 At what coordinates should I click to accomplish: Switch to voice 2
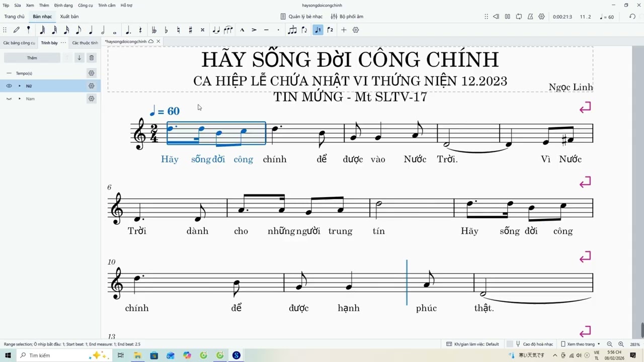330,30
